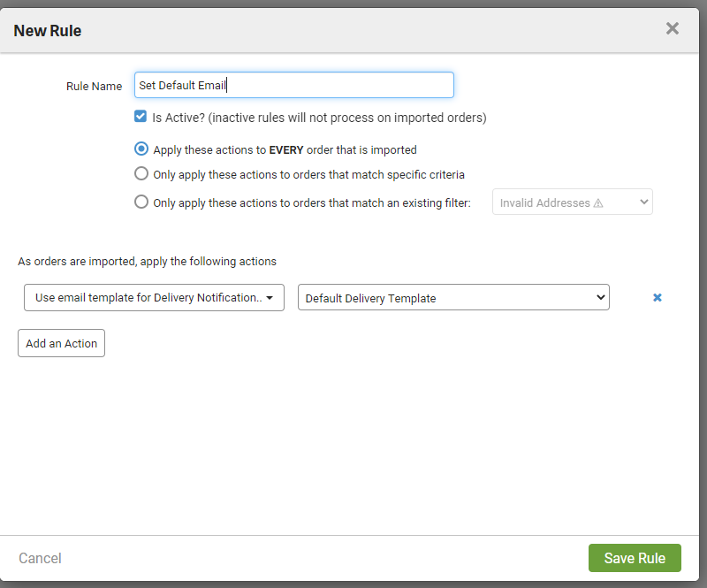Click the chevron on Default Delivery Template
The width and height of the screenshot is (707, 588).
(x=600, y=298)
